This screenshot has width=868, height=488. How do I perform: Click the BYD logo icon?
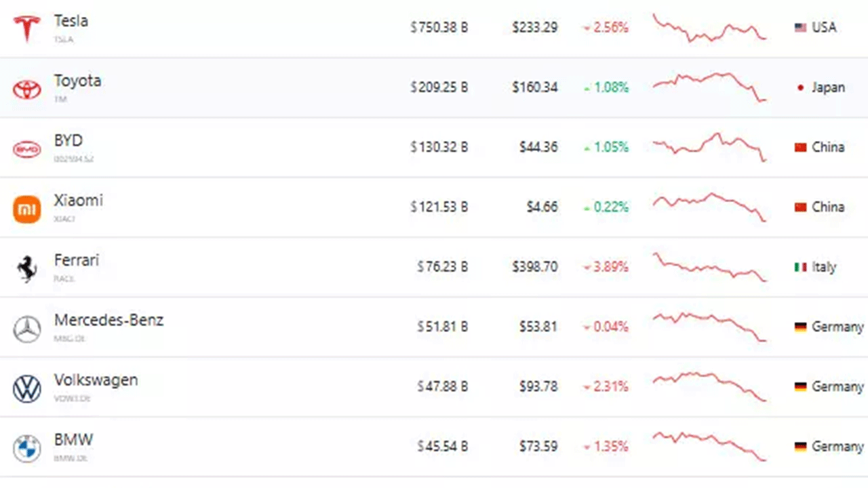coord(27,148)
